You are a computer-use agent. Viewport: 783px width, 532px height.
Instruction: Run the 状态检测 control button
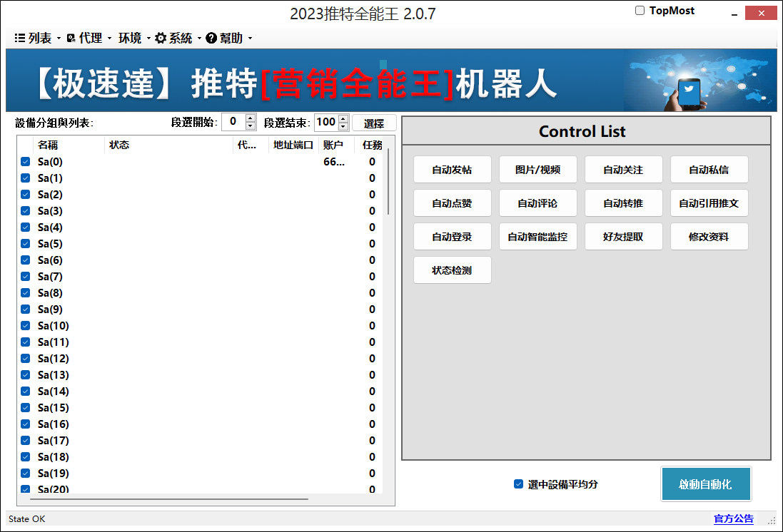coord(452,270)
